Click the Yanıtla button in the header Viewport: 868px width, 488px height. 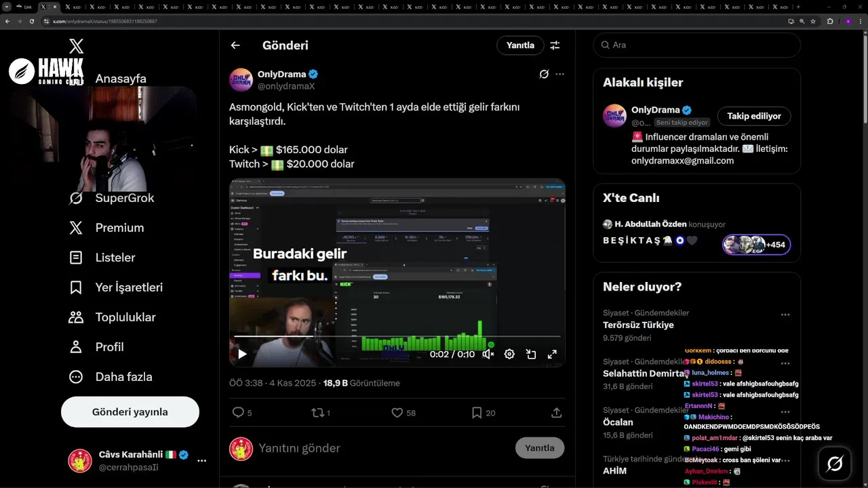coord(520,45)
